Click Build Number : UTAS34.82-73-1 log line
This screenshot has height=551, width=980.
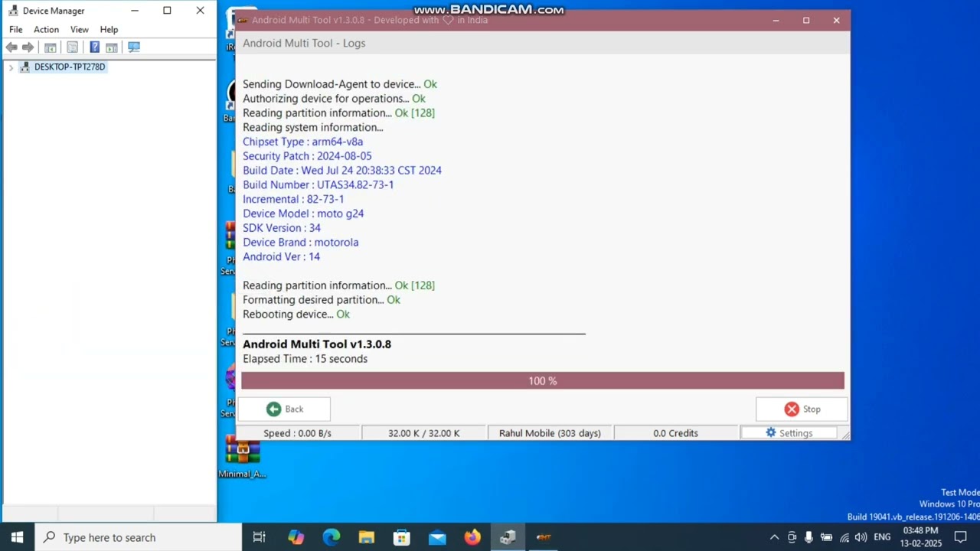[318, 185]
